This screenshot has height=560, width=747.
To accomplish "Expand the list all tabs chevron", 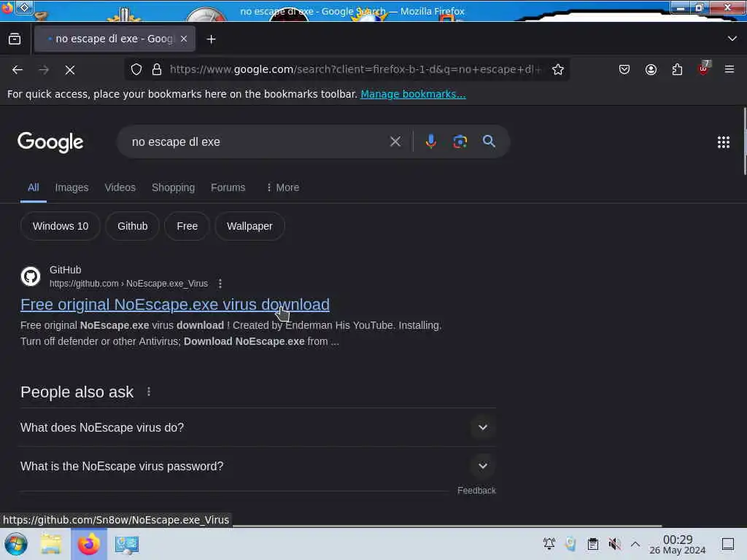I will (732, 39).
